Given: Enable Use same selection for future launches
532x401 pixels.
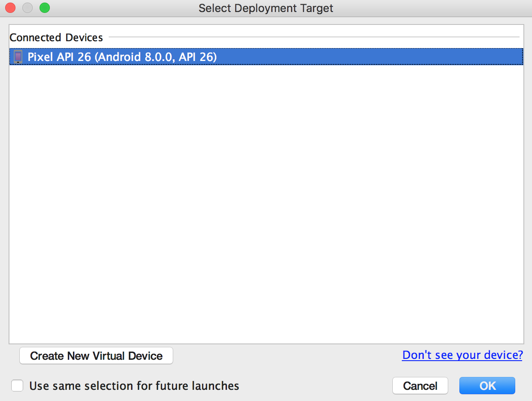Looking at the screenshot, I should click(x=17, y=386).
